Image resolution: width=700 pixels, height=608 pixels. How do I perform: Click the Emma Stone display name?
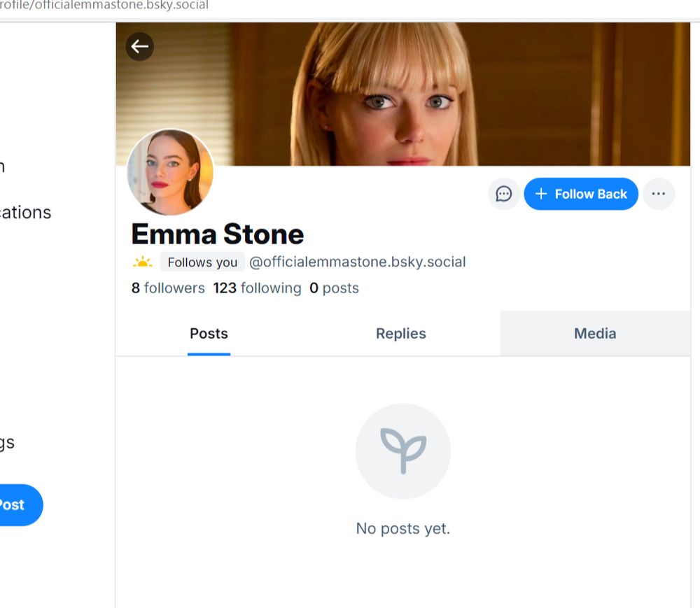point(218,234)
